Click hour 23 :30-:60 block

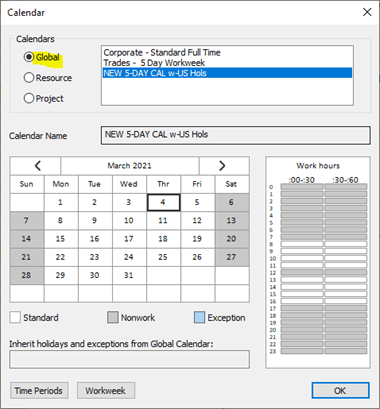(x=346, y=351)
